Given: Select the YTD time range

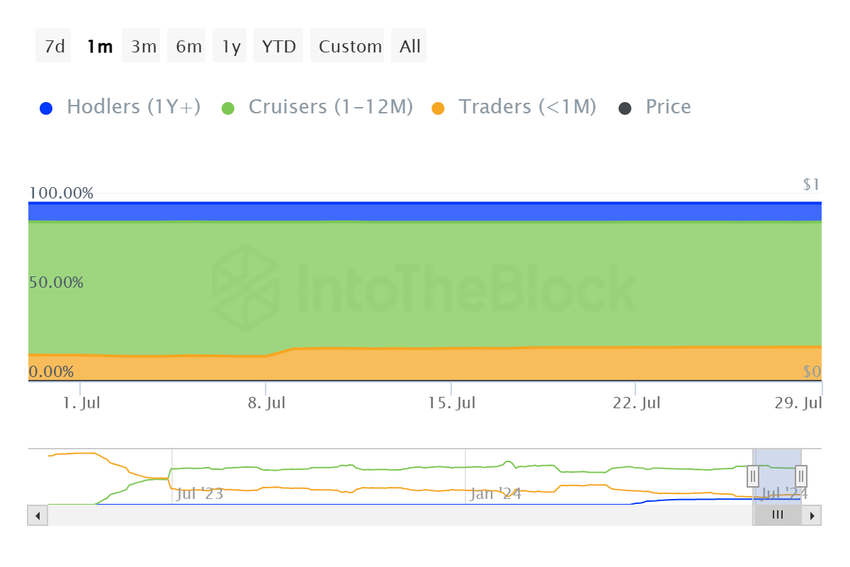Looking at the screenshot, I should click(279, 46).
